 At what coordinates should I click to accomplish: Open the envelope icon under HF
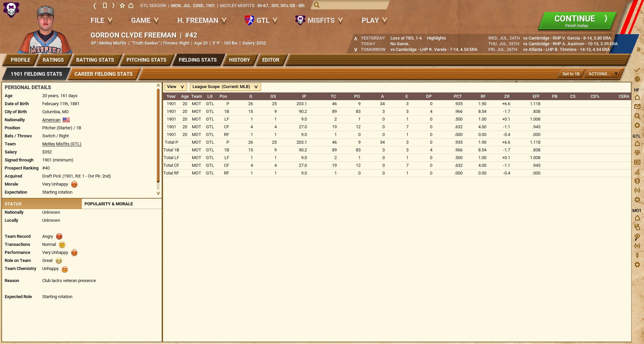click(637, 107)
